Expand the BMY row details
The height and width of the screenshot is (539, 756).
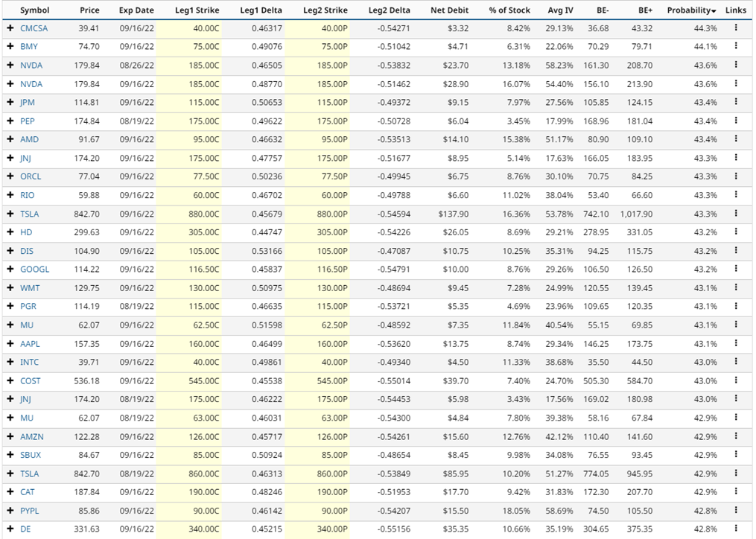pos(10,46)
